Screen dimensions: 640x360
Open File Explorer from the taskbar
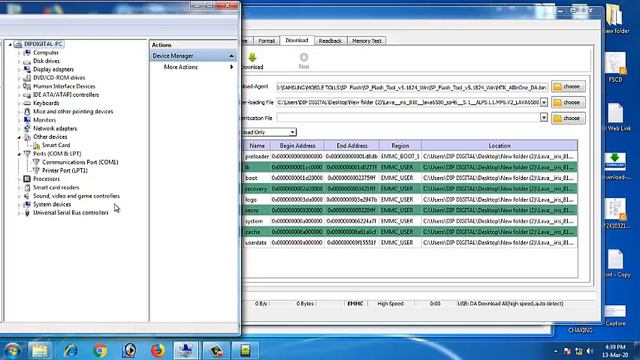pos(40,351)
